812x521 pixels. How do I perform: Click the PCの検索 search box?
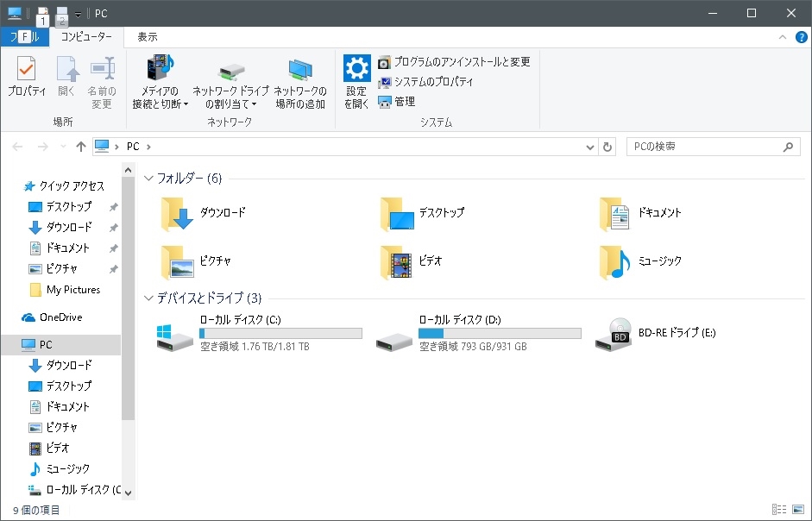click(705, 147)
